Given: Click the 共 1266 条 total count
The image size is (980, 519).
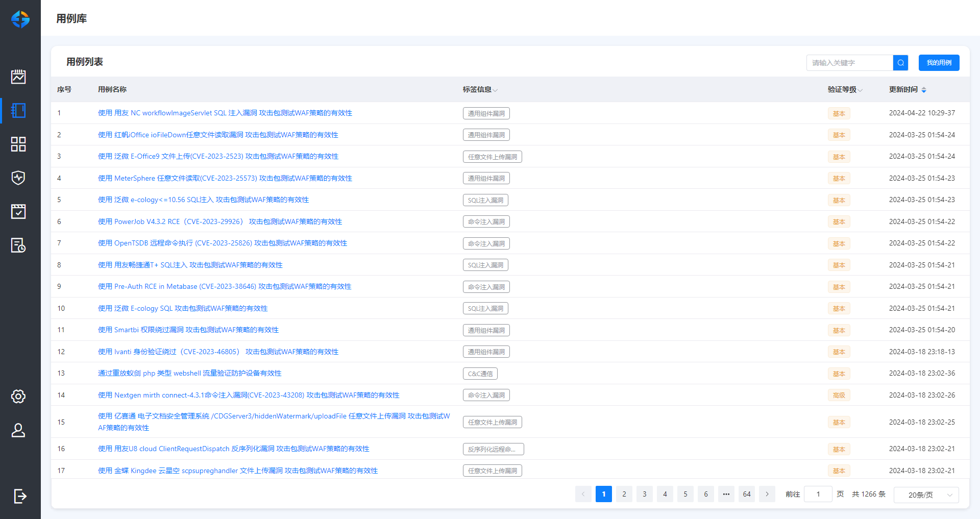Looking at the screenshot, I should (x=869, y=494).
